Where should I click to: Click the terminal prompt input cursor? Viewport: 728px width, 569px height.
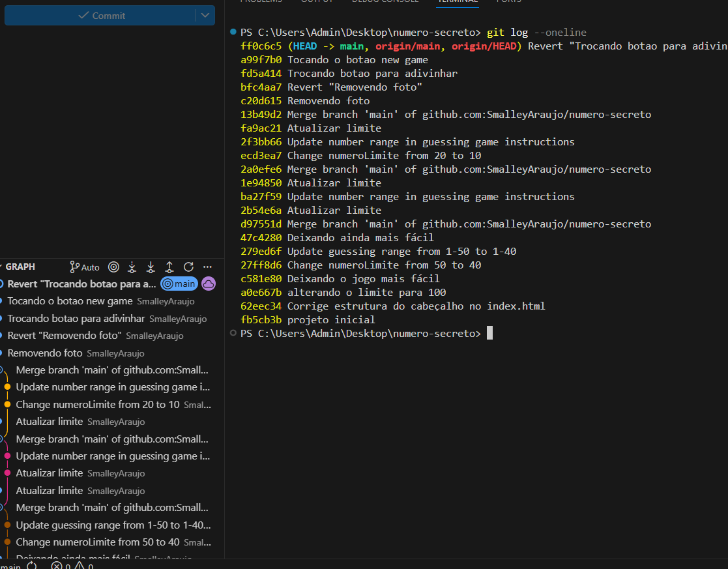click(x=489, y=333)
